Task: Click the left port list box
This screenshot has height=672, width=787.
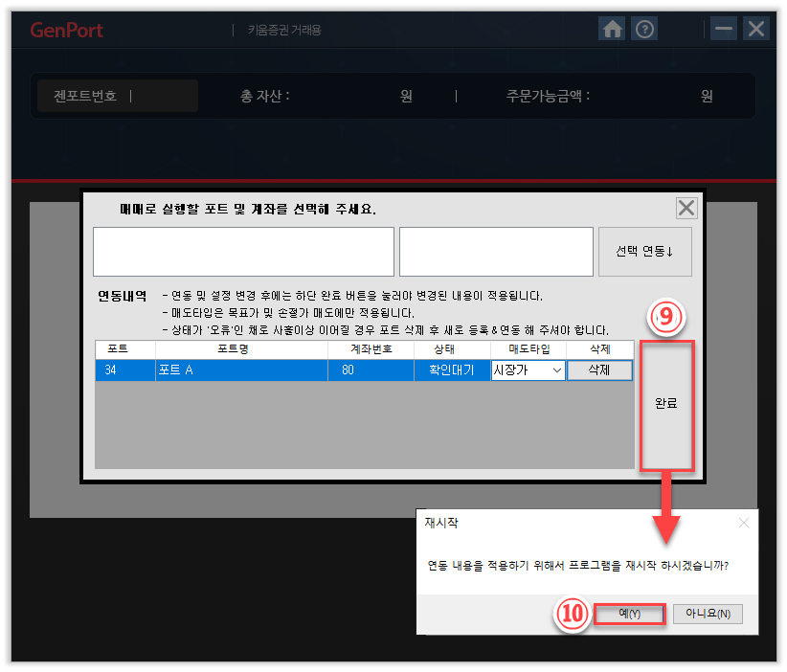Action: [x=243, y=252]
